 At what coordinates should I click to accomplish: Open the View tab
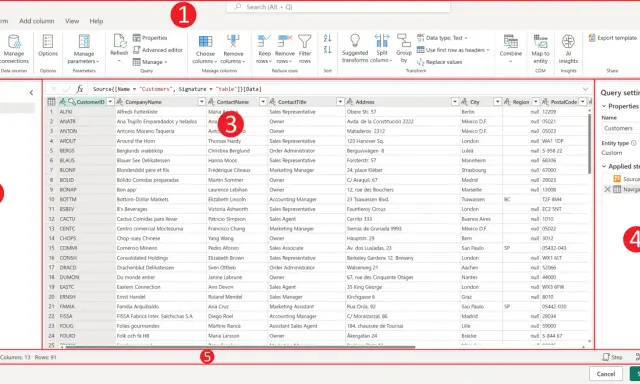coord(72,21)
